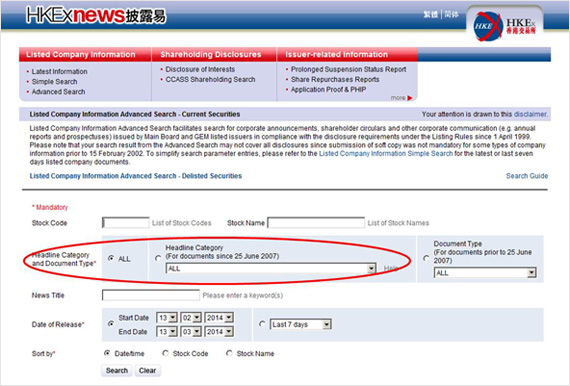The width and height of the screenshot is (570, 386).
Task: Click the red more arrow icon
Action: [410, 98]
